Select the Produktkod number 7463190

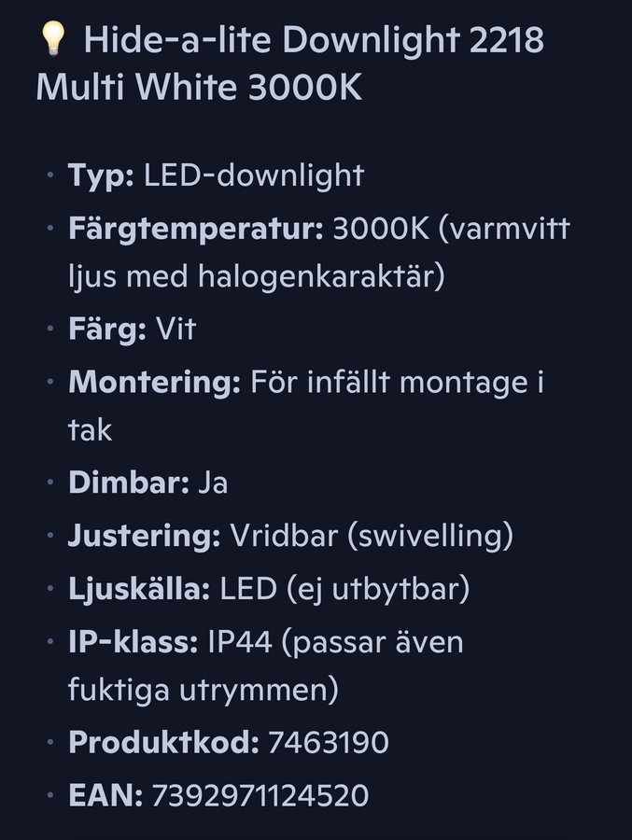(328, 743)
